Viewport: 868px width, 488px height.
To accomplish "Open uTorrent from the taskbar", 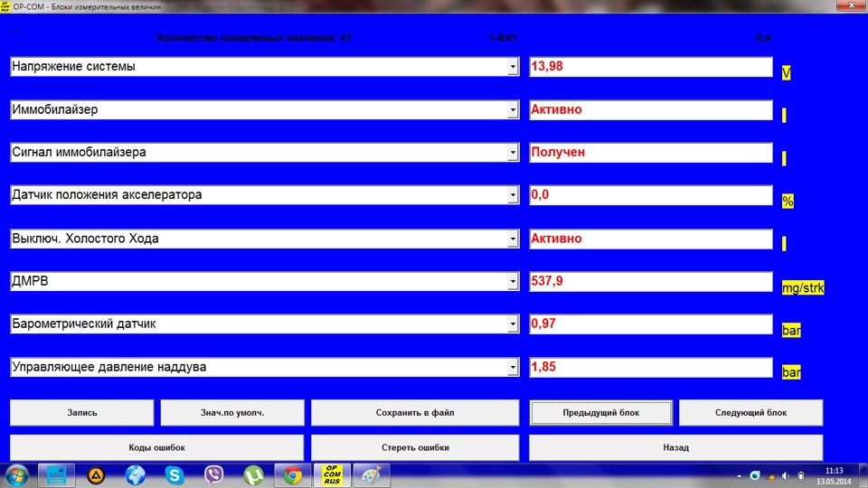I will (253, 475).
